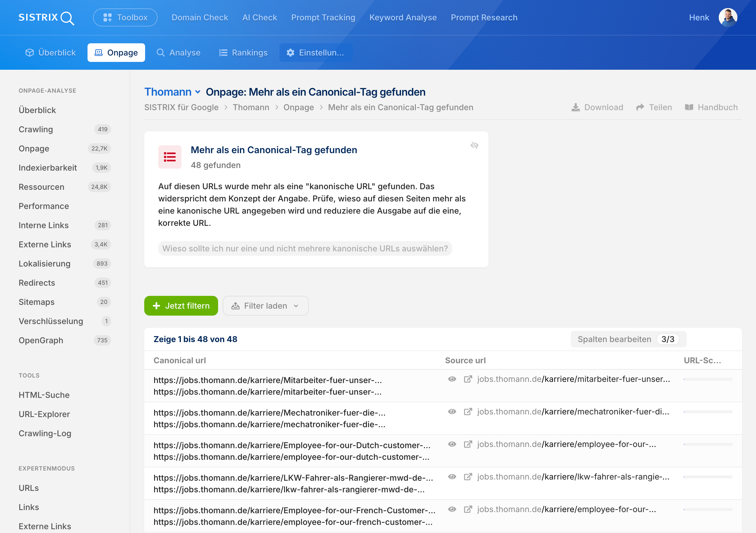The width and height of the screenshot is (756, 533).
Task: Toggle eye icon for mitarbeiter-fuer-unser row
Action: 452,379
